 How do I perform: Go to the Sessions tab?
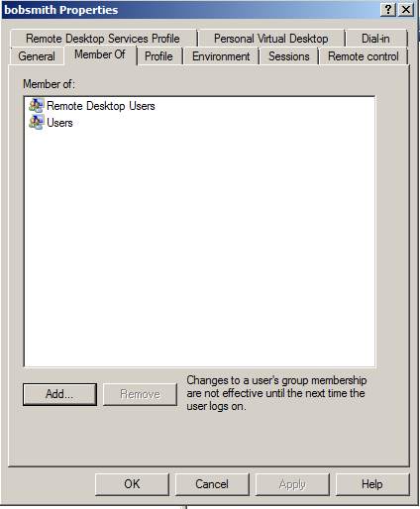pyautogui.click(x=289, y=56)
